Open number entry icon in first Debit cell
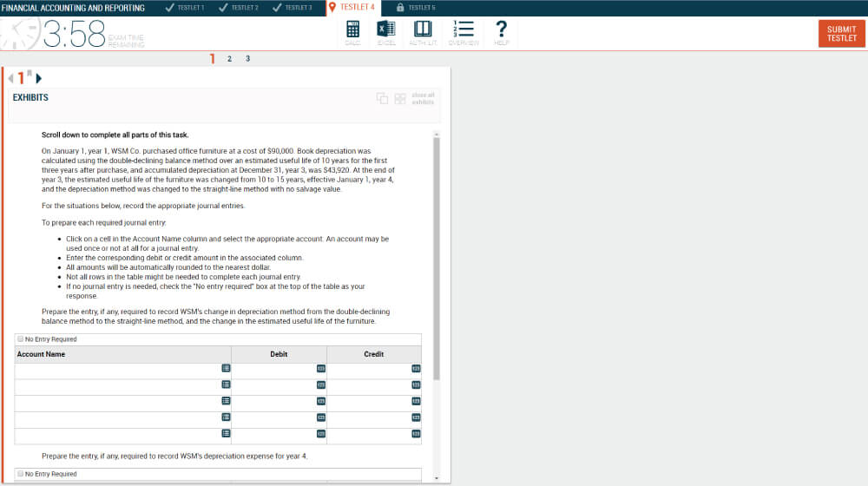The height and width of the screenshot is (486, 868). tap(320, 368)
